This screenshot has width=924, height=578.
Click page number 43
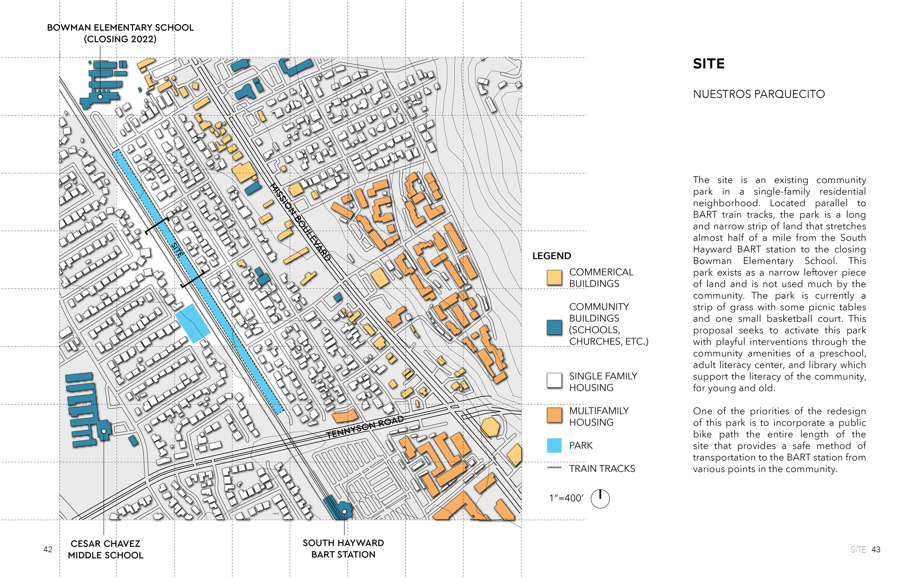[876, 549]
